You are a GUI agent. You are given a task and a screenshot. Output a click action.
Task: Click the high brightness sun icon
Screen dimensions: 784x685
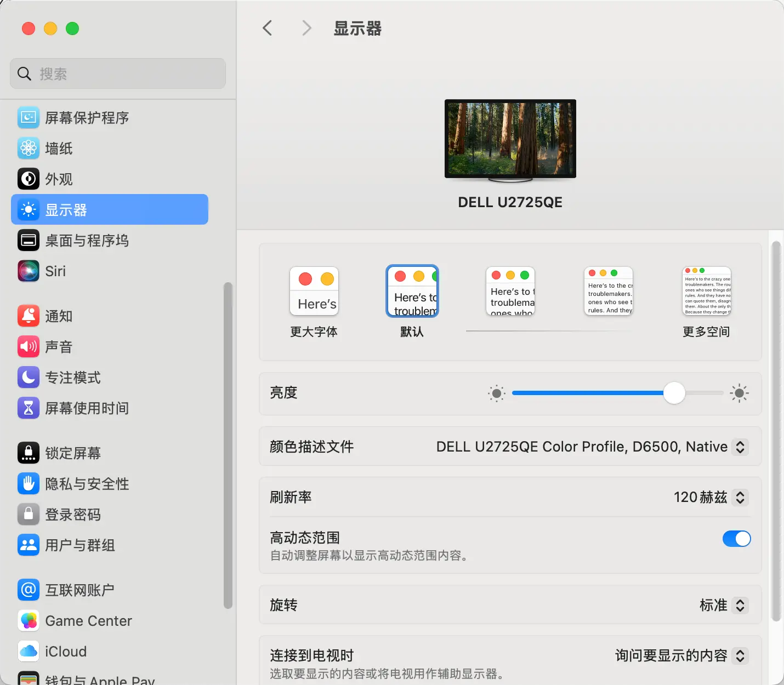[739, 393]
